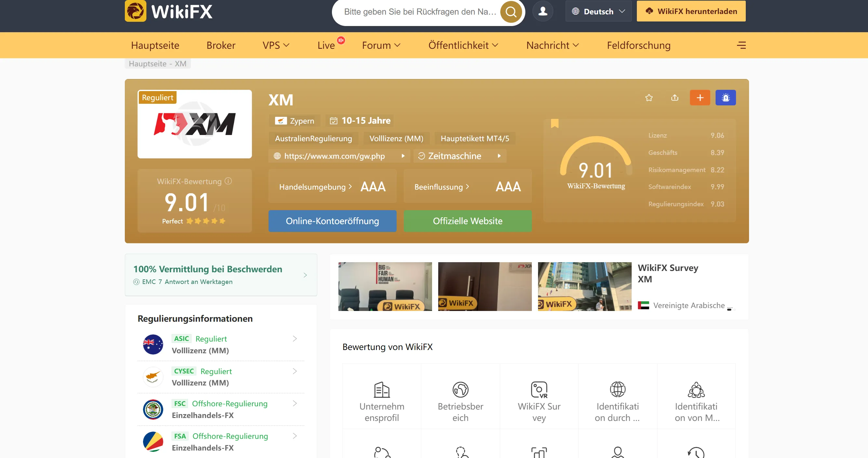Expand the ASIC Reguliert row
The height and width of the screenshot is (458, 868).
[x=221, y=344]
